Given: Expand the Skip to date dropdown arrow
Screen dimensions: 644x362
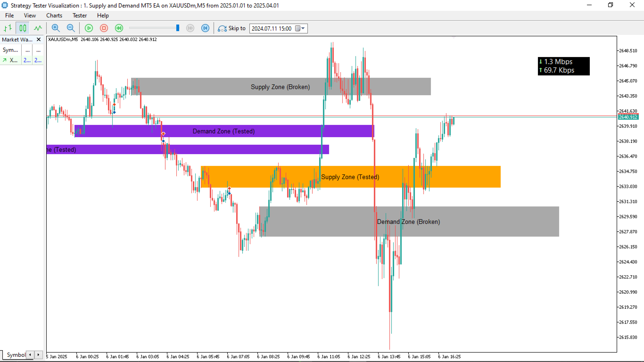Looking at the screenshot, I should pyautogui.click(x=303, y=28).
